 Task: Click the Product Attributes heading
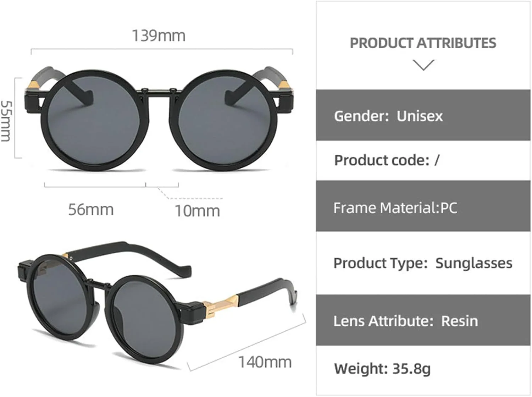(x=423, y=43)
